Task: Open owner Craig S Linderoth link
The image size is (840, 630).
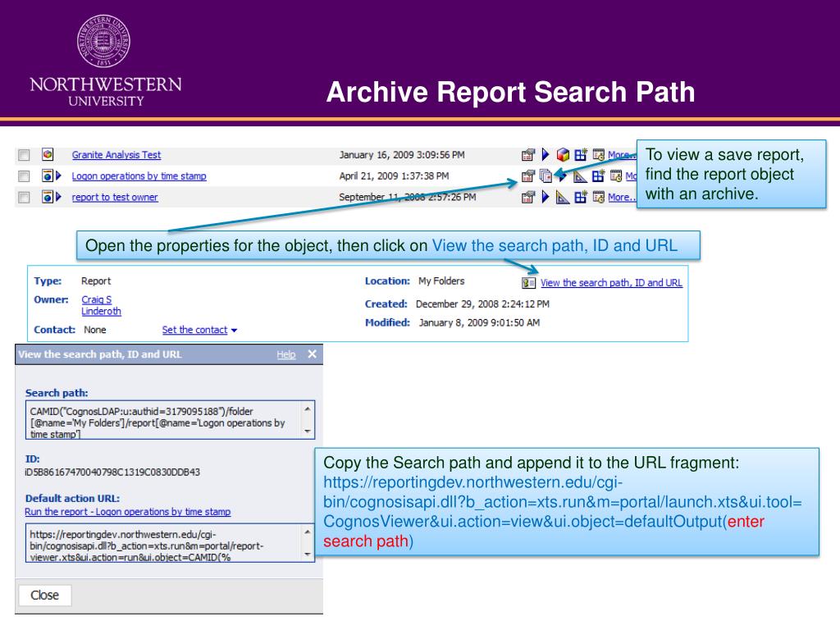Action: coord(101,305)
